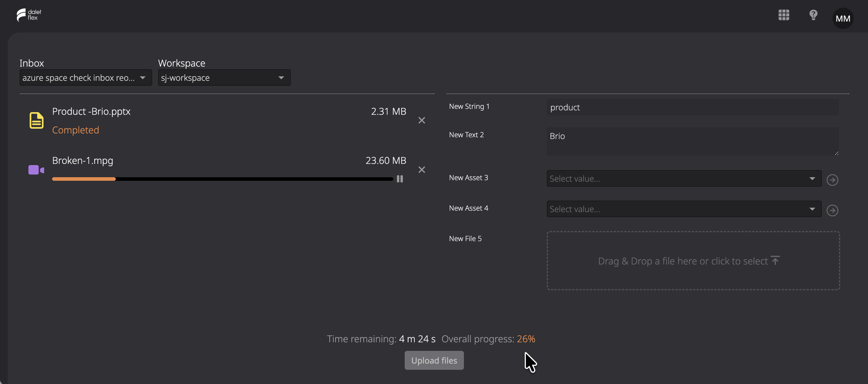Expand the New Asset 4 select value dropdown

point(684,209)
